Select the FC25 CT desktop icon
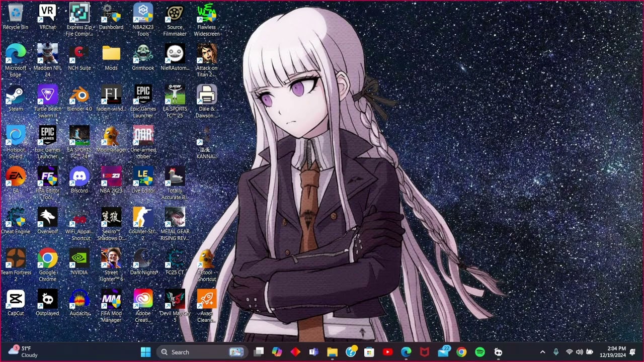This screenshot has width=644, height=362. (175, 262)
